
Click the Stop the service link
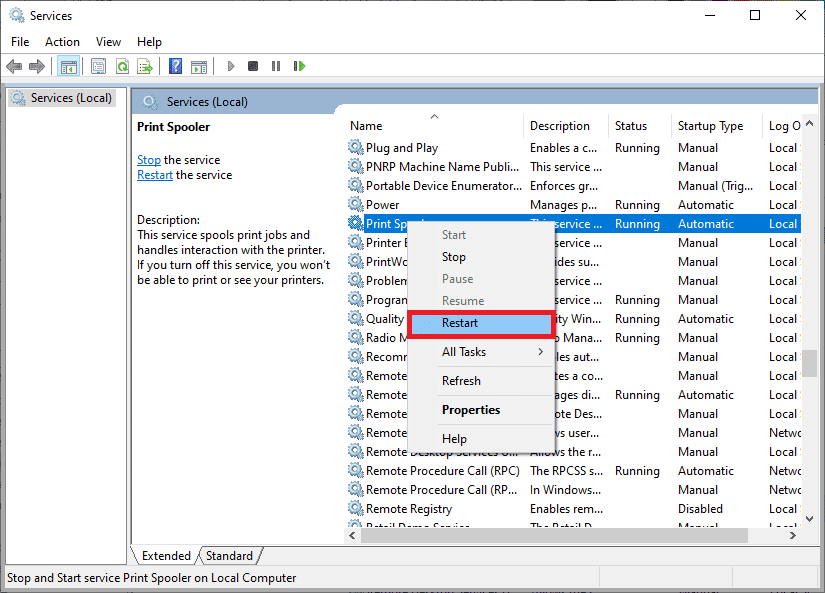149,160
